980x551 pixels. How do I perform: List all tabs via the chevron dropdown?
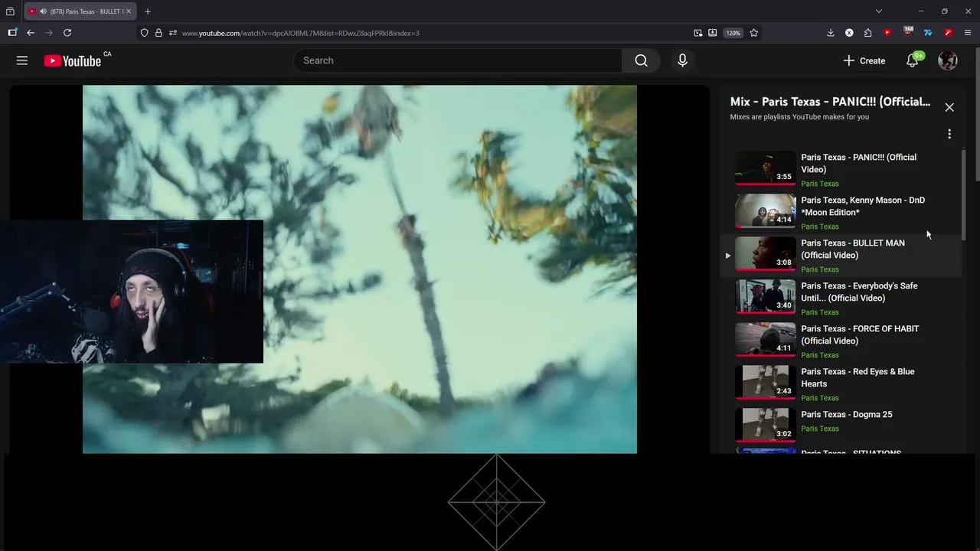(x=879, y=11)
